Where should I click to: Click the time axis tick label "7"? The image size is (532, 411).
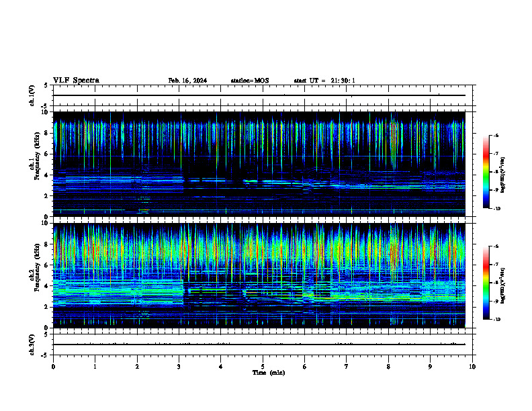(x=347, y=367)
